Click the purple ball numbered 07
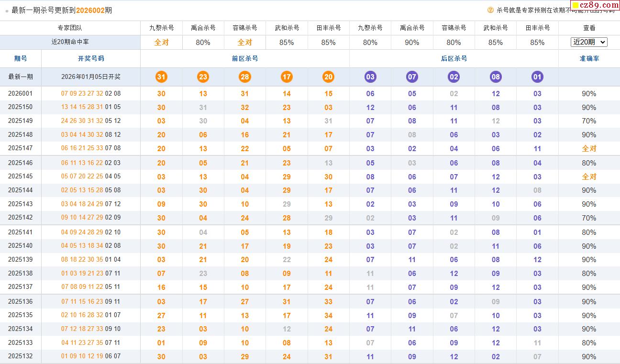The height and width of the screenshot is (364, 620). (x=412, y=77)
